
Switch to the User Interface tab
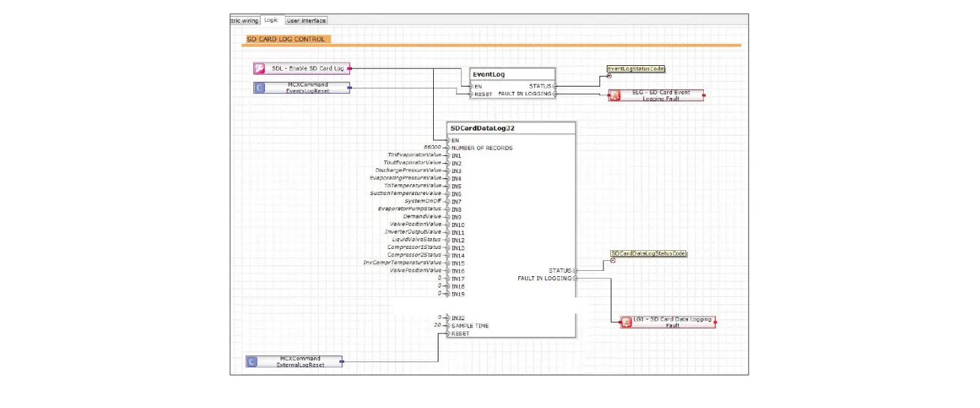point(305,20)
